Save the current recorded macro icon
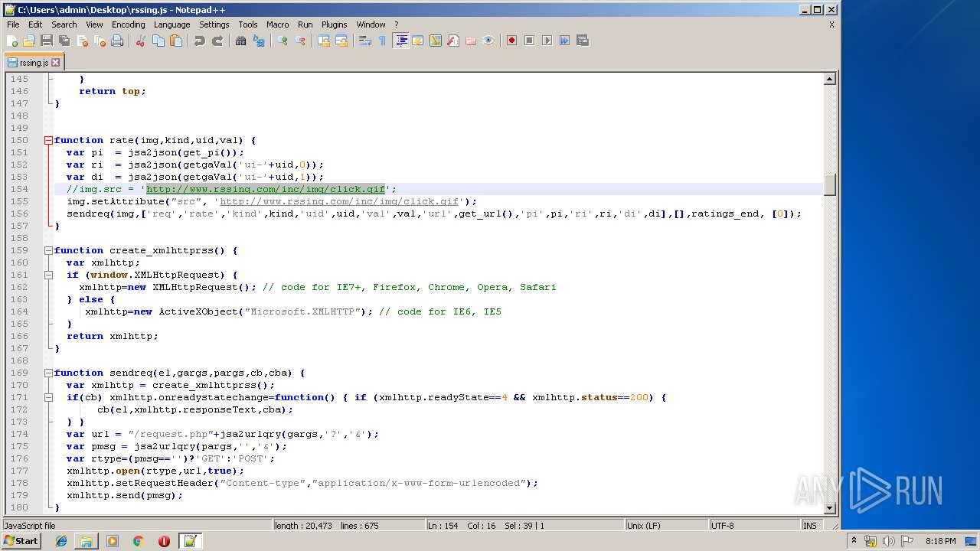 (x=583, y=41)
